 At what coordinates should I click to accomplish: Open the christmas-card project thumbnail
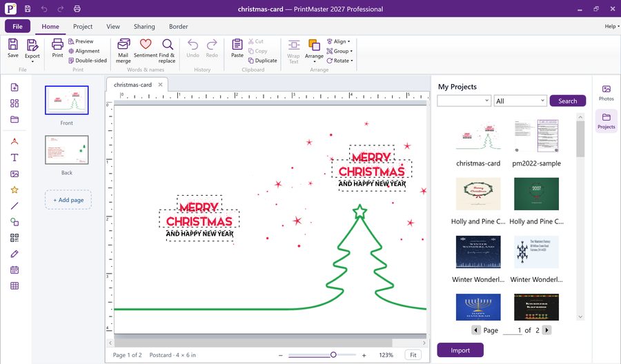(x=478, y=136)
